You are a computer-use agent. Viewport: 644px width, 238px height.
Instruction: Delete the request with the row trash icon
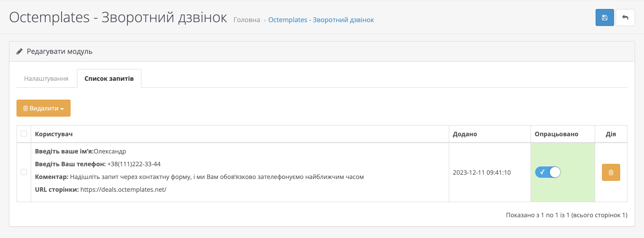pos(610,173)
